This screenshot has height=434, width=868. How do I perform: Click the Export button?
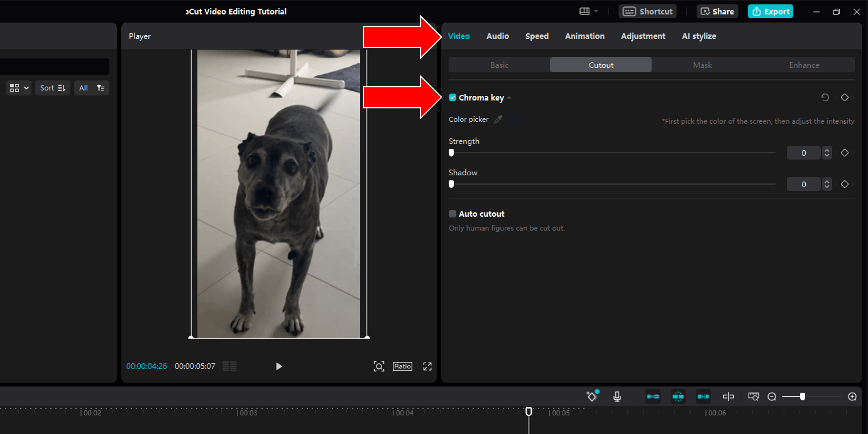[x=770, y=12]
